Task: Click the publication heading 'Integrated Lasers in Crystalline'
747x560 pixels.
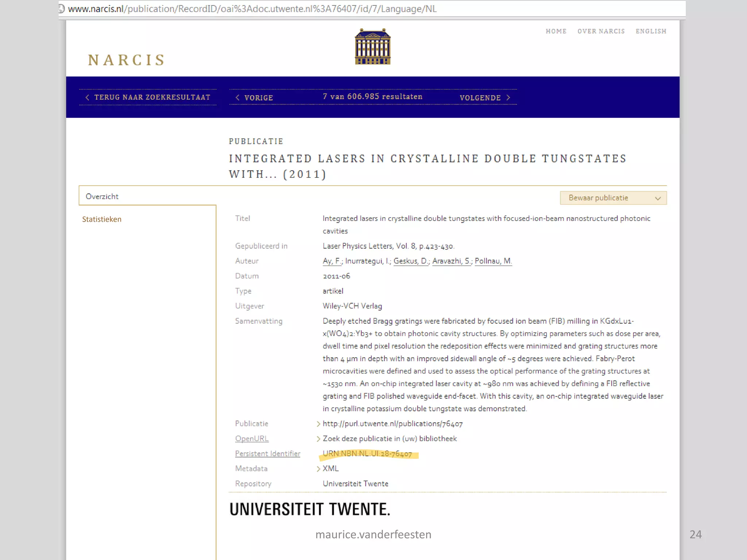Action: [x=427, y=166]
